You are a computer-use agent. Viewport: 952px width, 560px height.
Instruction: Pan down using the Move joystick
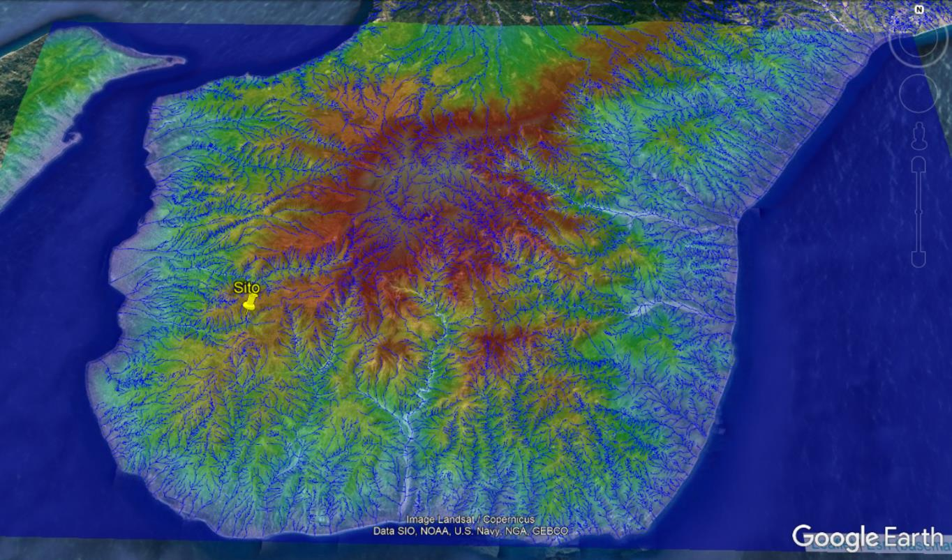pyautogui.click(x=918, y=106)
